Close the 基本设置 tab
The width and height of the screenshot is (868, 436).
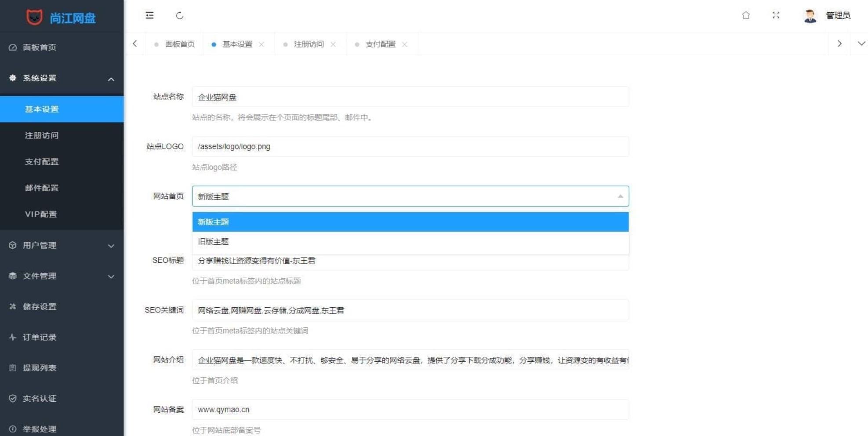pyautogui.click(x=261, y=44)
